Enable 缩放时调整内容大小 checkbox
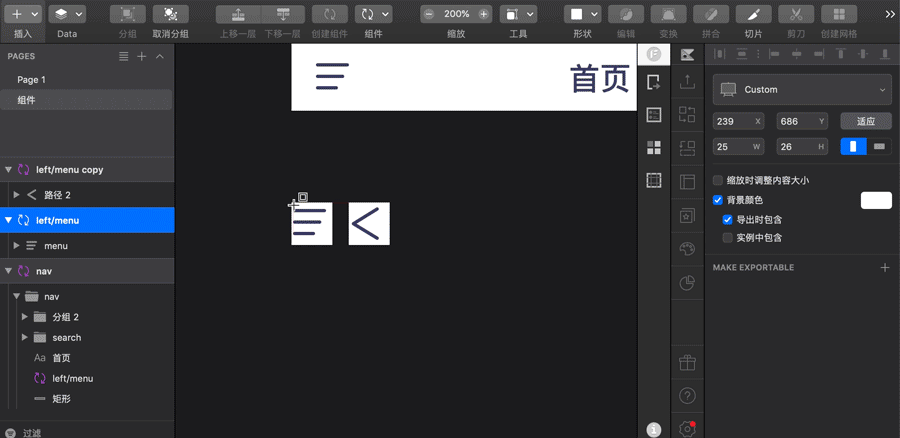This screenshot has width=900, height=438. point(717,181)
